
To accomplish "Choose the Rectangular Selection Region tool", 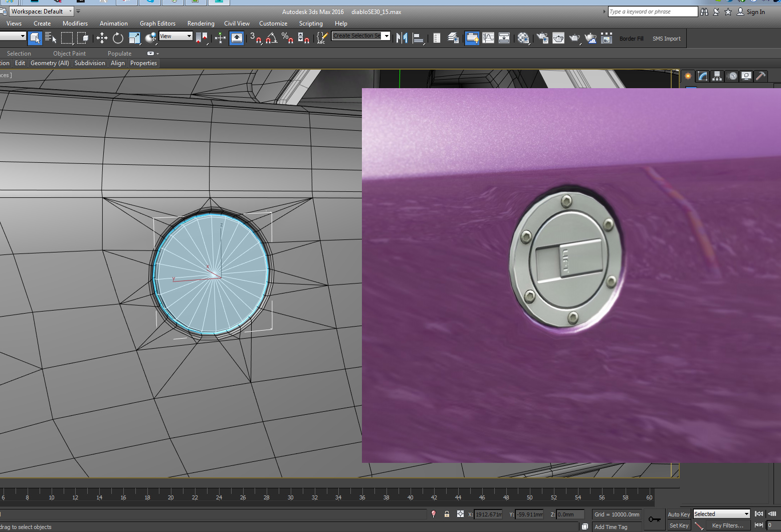I will (x=67, y=38).
